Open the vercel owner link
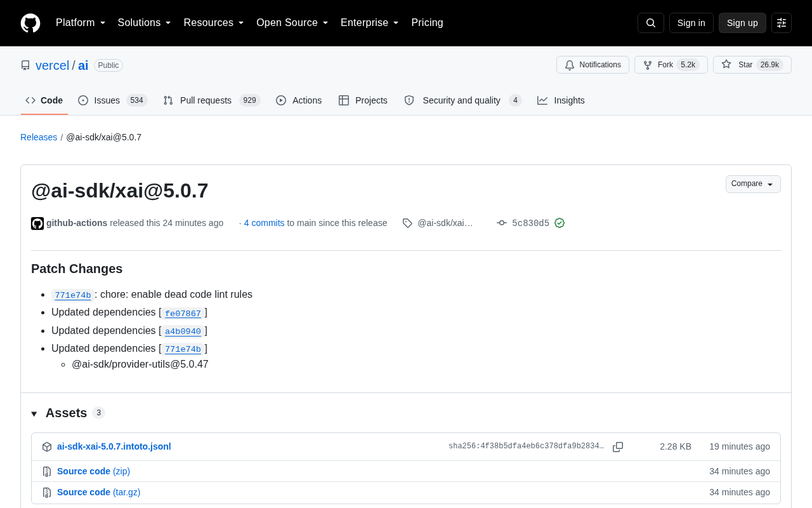812x508 pixels. [x=52, y=65]
